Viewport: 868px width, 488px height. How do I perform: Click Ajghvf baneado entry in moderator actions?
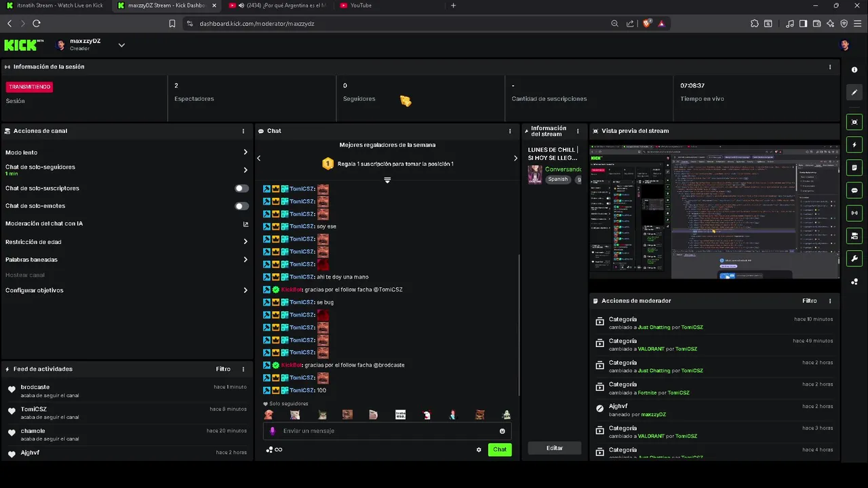tap(715, 409)
